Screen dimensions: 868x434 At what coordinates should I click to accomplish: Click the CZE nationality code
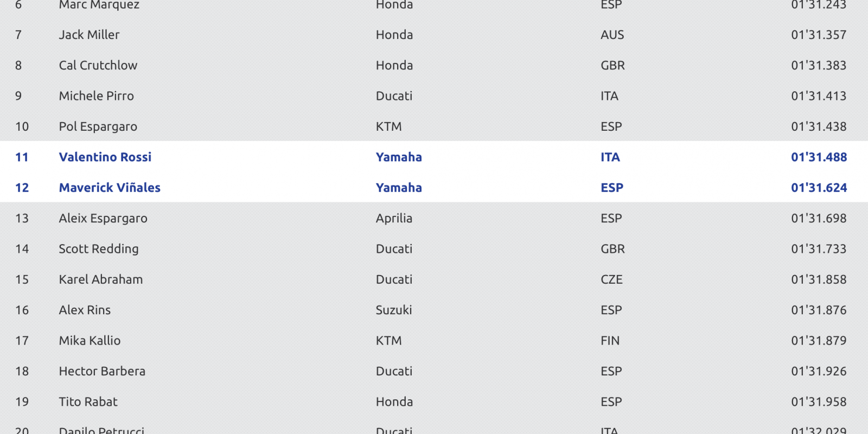click(x=611, y=279)
